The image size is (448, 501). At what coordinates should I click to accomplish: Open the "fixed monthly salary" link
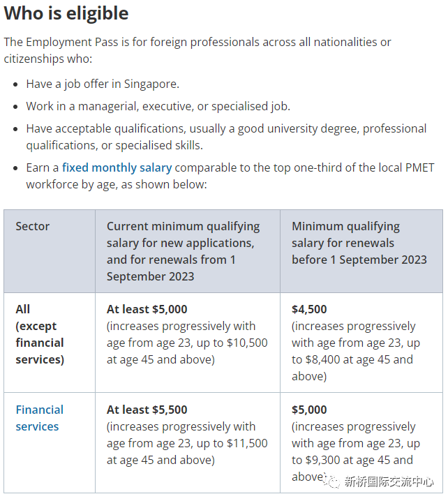117,167
